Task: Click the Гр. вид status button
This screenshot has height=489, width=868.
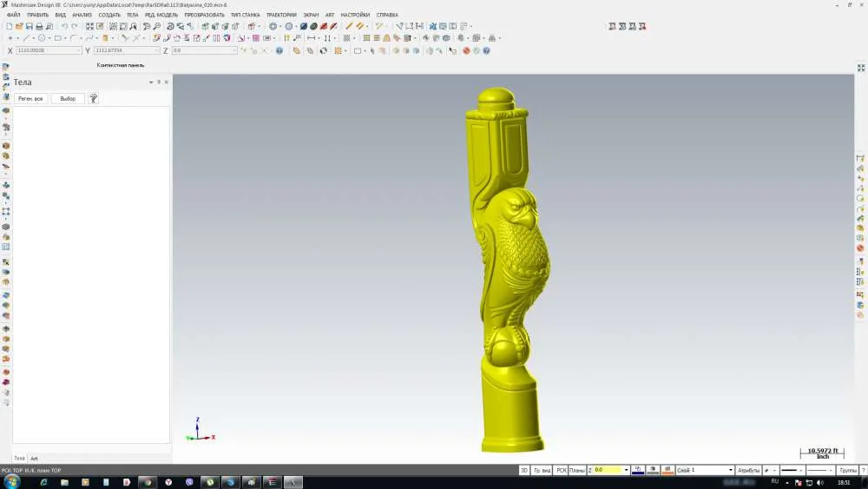Action: pyautogui.click(x=542, y=470)
